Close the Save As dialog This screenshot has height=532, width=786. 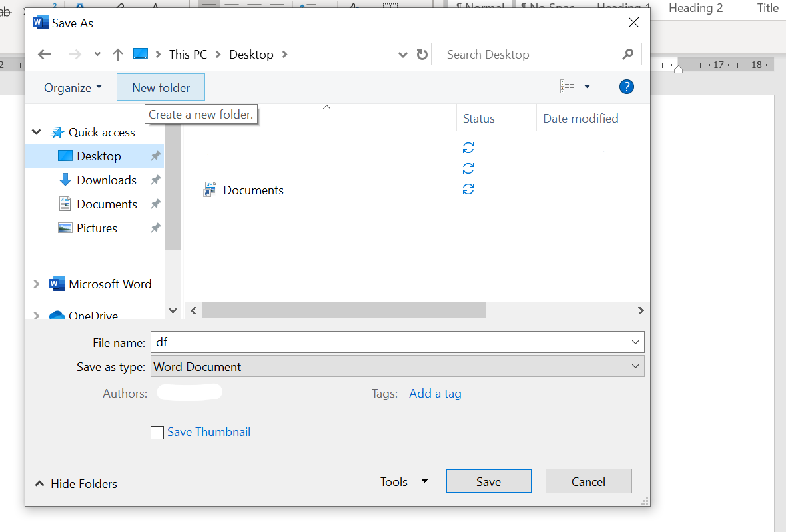click(633, 23)
